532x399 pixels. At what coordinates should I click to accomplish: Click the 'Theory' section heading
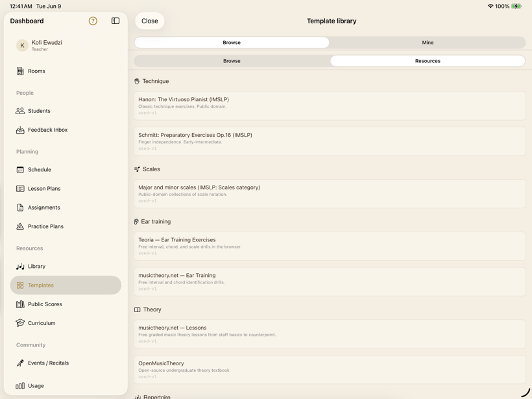(152, 309)
